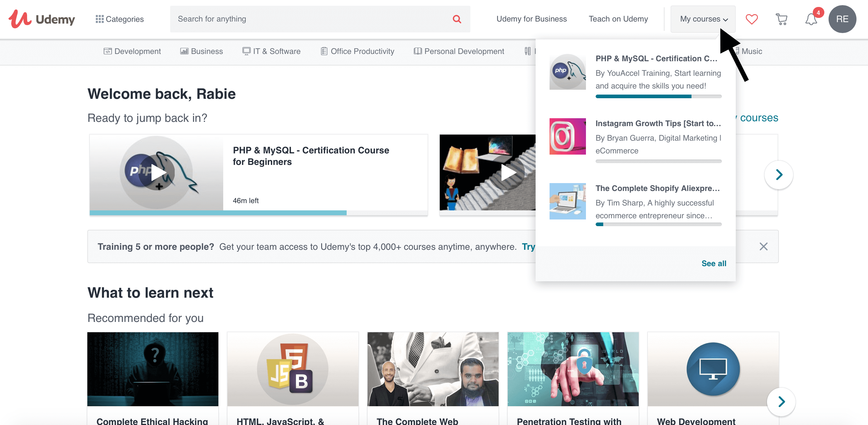Open PHP & MySQL Certification Course for Beginners title
868x425 pixels.
click(x=311, y=156)
